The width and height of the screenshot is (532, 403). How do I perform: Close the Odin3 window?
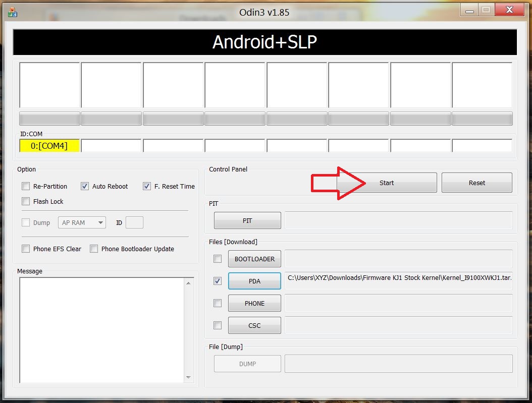pyautogui.click(x=509, y=10)
